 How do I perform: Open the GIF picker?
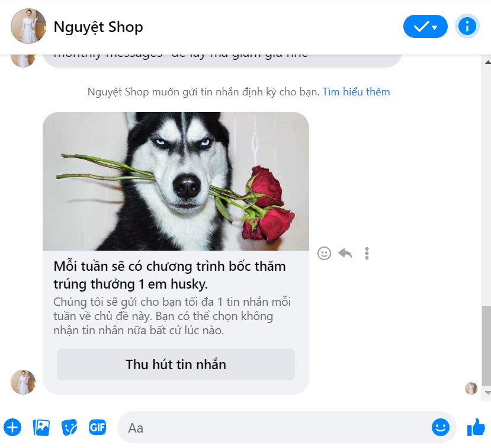(97, 427)
